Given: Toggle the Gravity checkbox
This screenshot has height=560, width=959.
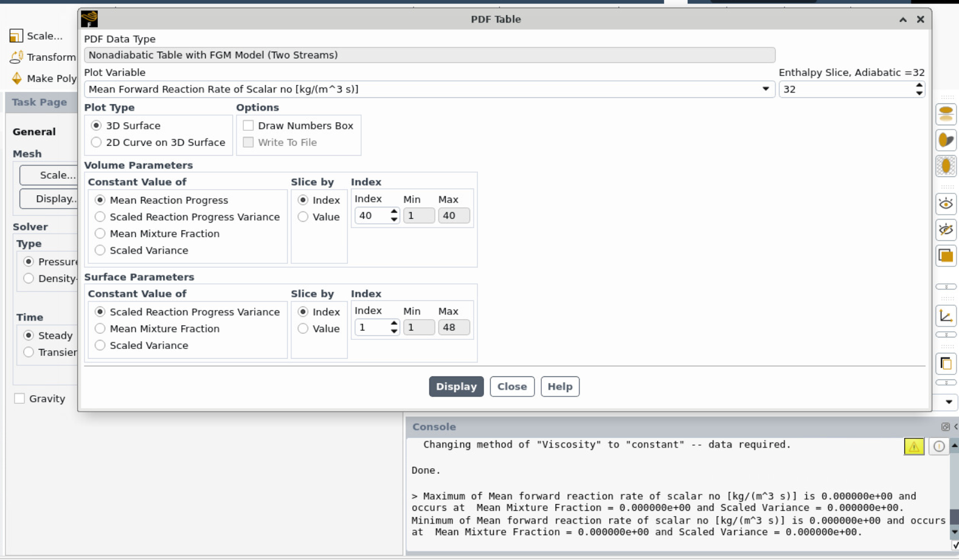Looking at the screenshot, I should click(x=19, y=399).
